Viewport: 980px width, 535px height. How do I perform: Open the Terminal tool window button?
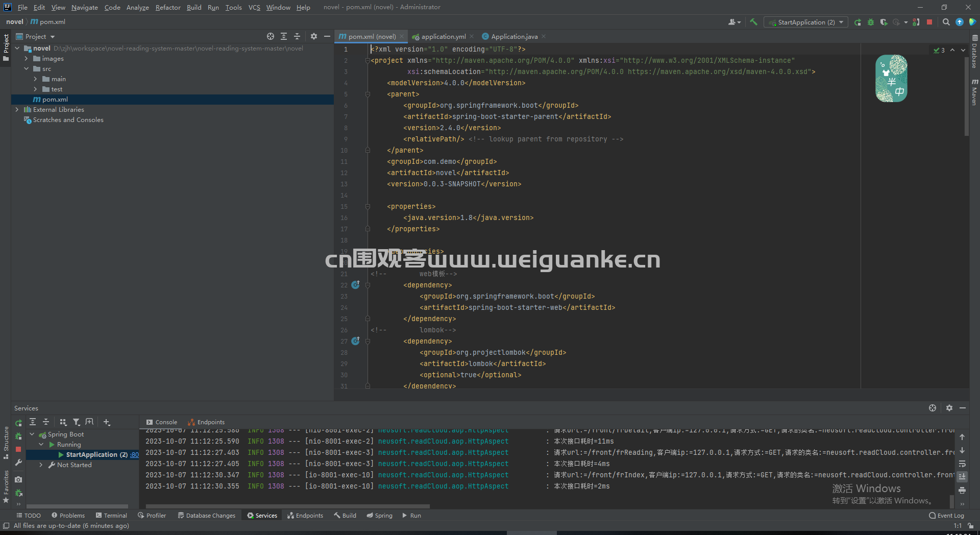pos(111,516)
